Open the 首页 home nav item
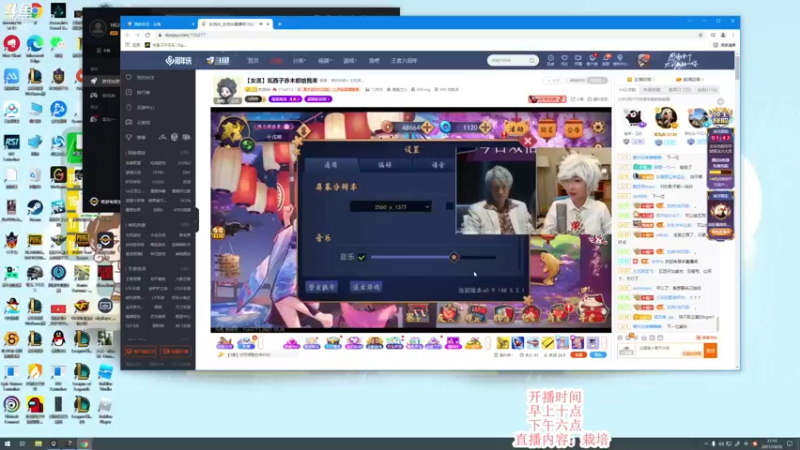 tap(253, 60)
